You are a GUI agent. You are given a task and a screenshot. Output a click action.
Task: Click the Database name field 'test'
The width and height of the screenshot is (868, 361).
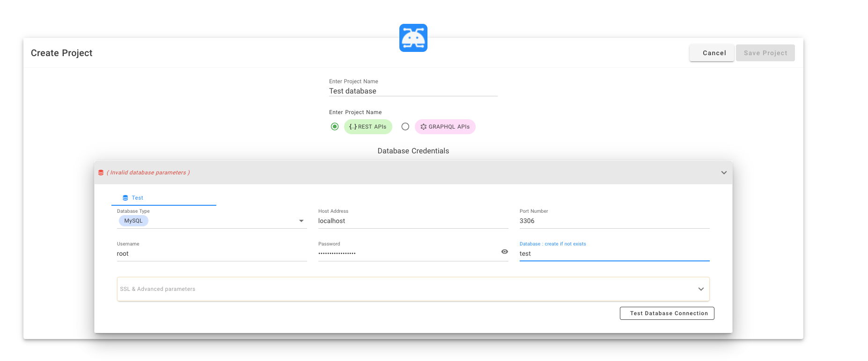click(x=615, y=253)
